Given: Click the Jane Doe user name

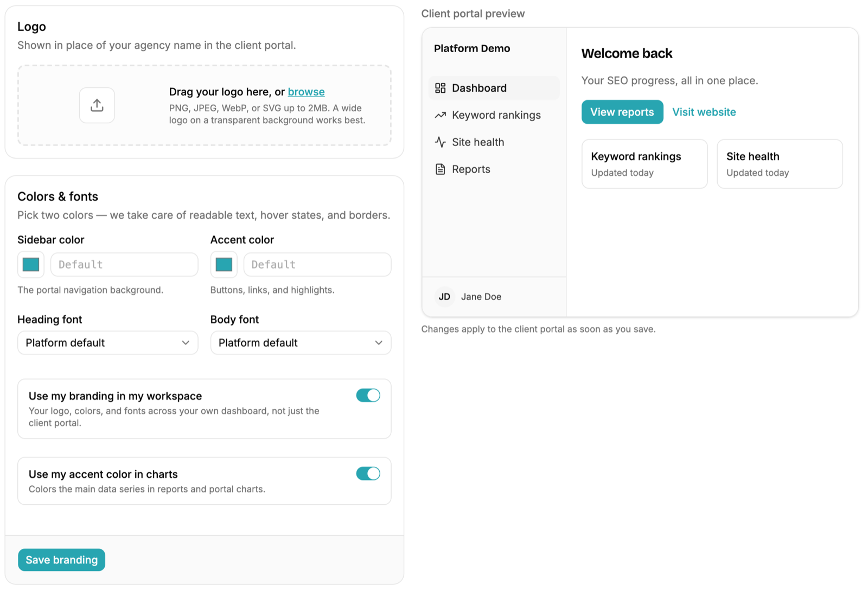Looking at the screenshot, I should (481, 297).
